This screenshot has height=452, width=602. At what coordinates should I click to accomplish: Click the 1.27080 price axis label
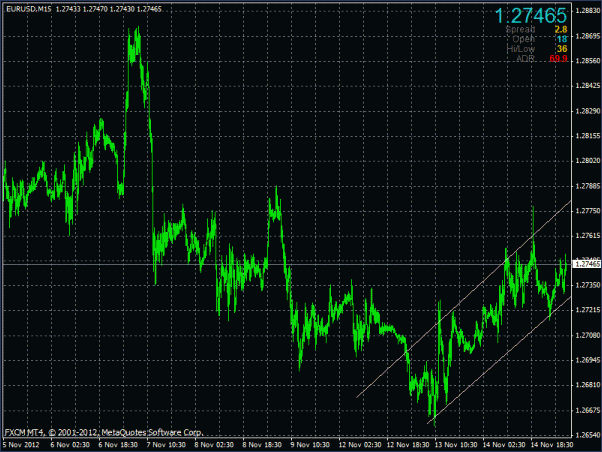point(588,336)
